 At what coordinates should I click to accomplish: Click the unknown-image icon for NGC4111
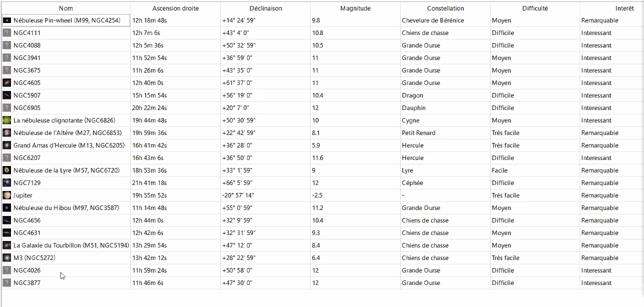point(6,33)
